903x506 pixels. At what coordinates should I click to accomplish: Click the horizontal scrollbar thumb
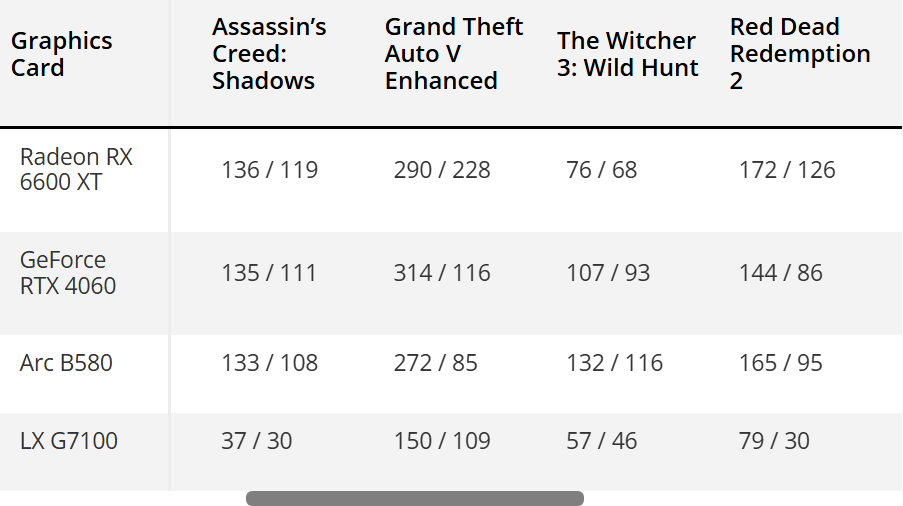pyautogui.click(x=415, y=499)
